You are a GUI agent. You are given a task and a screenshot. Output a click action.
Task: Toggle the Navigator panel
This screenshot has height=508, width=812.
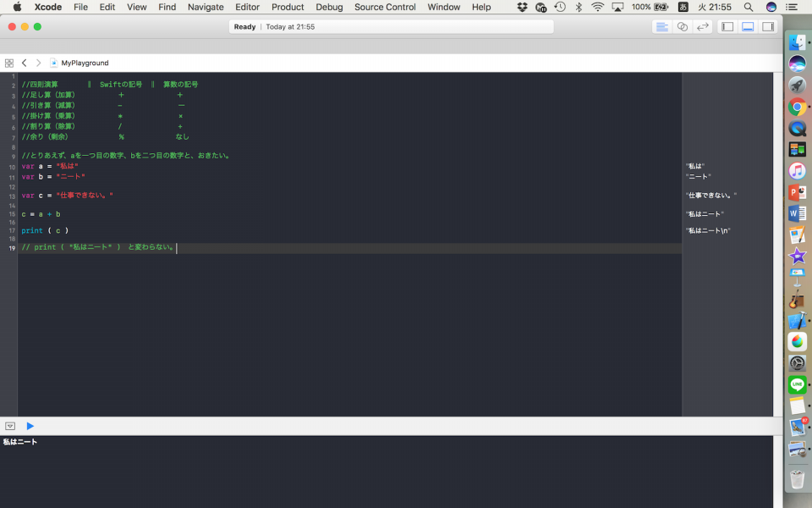point(727,27)
